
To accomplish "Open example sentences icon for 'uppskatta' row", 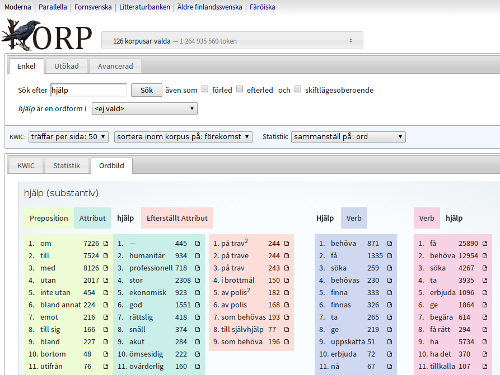I will click(x=389, y=342).
